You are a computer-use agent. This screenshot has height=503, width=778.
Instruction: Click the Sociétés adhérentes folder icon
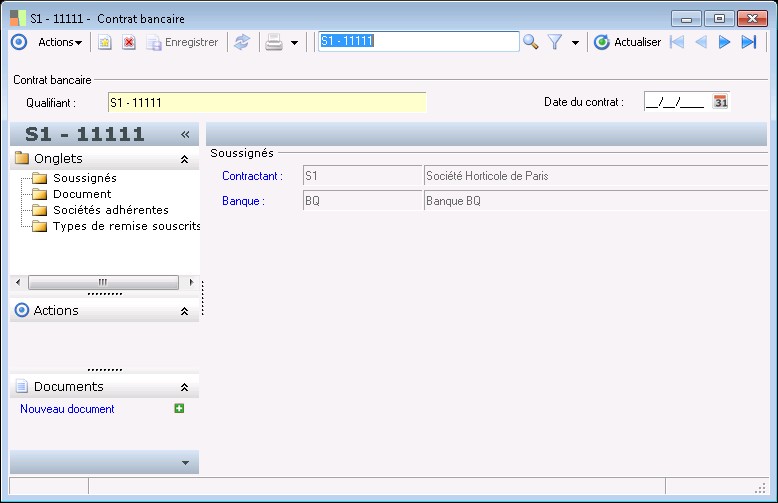coord(40,210)
